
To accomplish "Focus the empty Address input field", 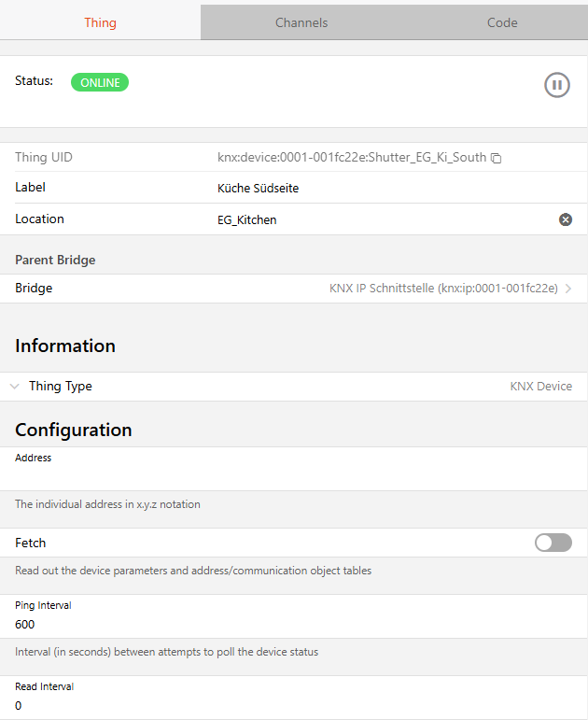I will (294, 475).
